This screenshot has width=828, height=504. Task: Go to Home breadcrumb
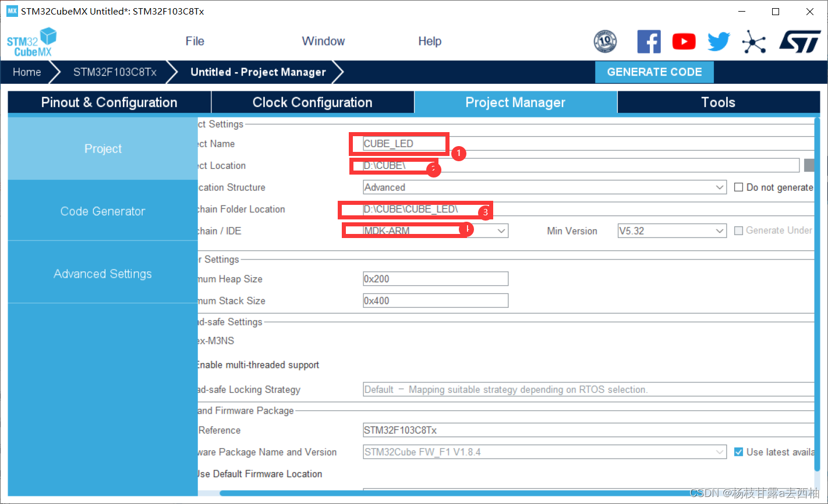tap(27, 72)
